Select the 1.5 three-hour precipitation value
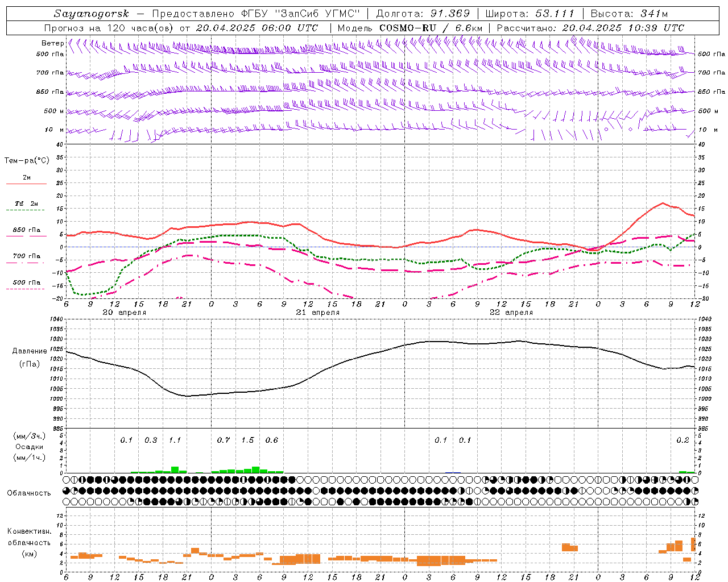This screenshot has width=728, height=582. coord(247,440)
